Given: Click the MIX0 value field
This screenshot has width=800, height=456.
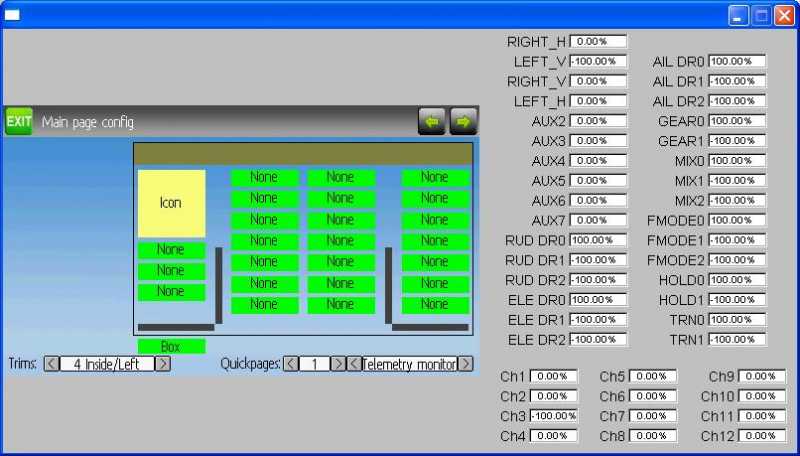Looking at the screenshot, I should tap(737, 161).
